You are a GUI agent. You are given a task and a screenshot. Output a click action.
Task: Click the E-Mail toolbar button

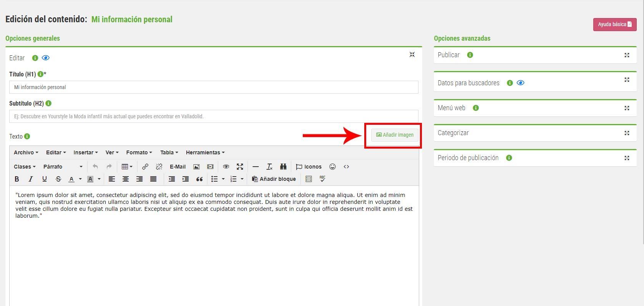(x=178, y=167)
